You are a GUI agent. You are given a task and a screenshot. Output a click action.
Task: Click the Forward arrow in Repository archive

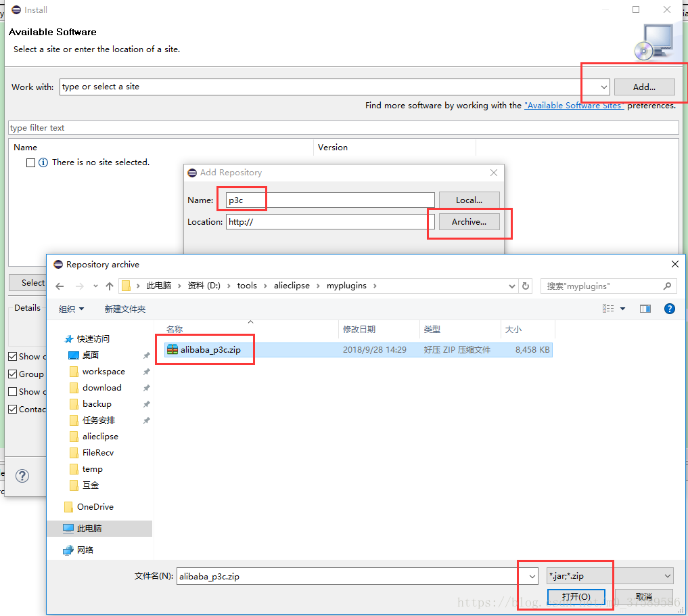(79, 286)
